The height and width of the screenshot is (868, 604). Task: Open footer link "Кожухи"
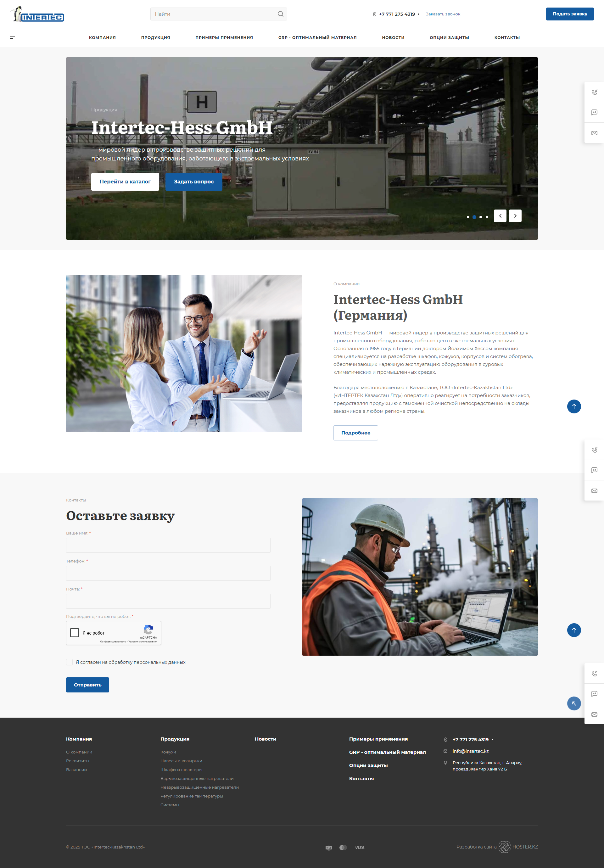click(x=168, y=752)
